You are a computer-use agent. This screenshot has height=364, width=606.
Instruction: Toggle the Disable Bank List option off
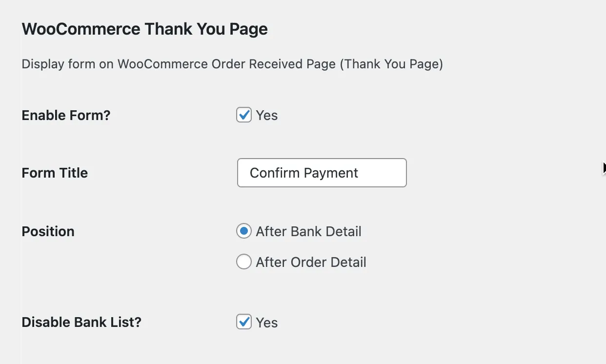(243, 322)
